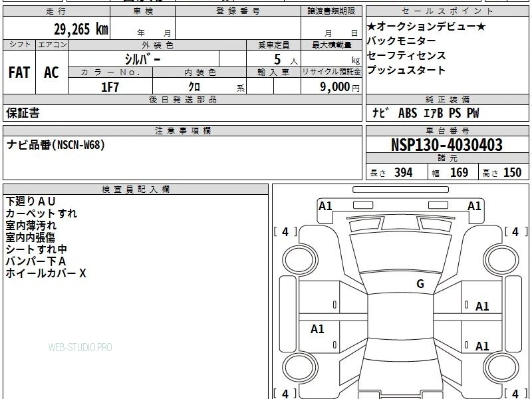
Task: Click inspector note ホイールカバーX
Action: [x=46, y=273]
